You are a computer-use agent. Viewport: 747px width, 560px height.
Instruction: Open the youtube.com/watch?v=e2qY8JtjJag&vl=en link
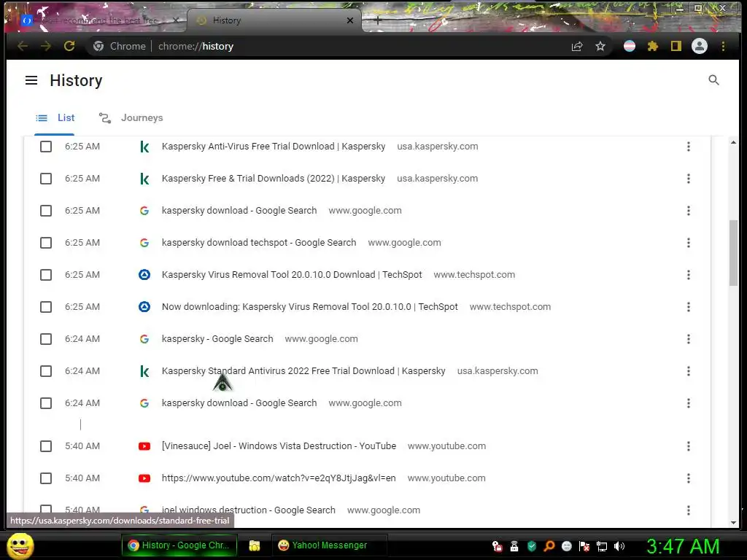click(279, 478)
